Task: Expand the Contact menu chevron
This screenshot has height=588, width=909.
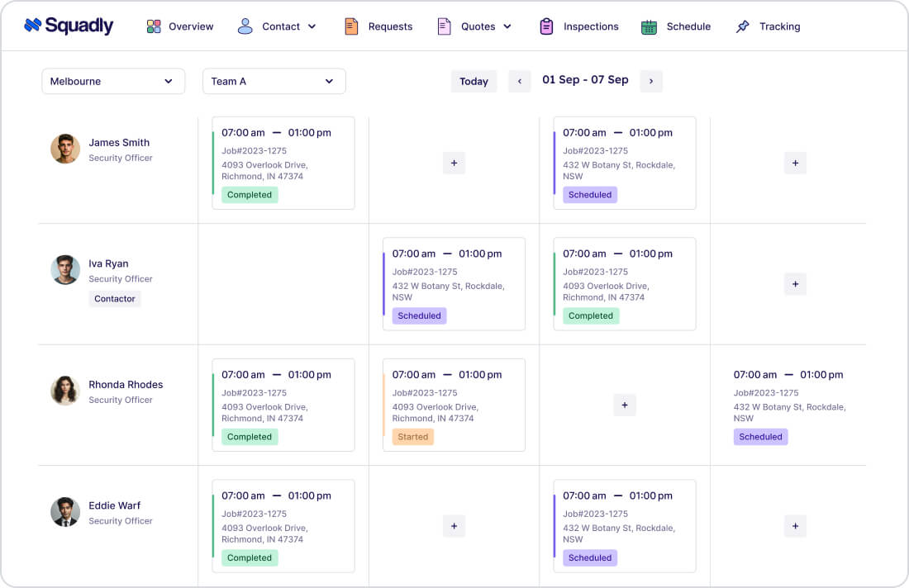Action: 312,26
